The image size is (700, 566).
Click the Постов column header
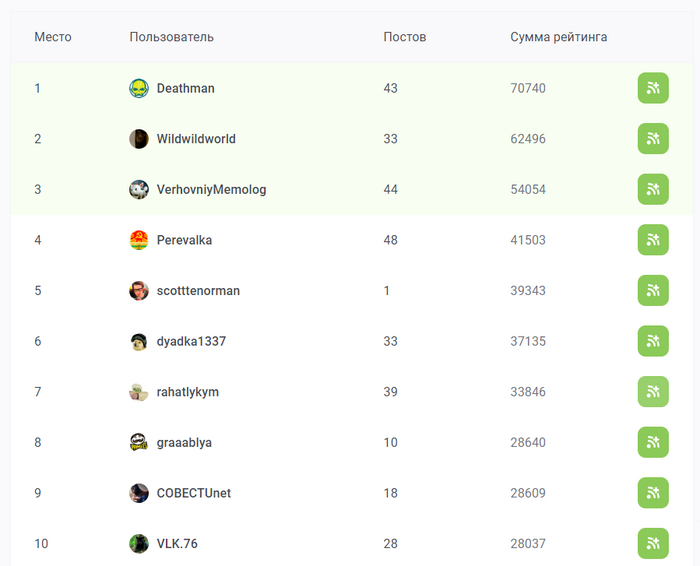[404, 37]
